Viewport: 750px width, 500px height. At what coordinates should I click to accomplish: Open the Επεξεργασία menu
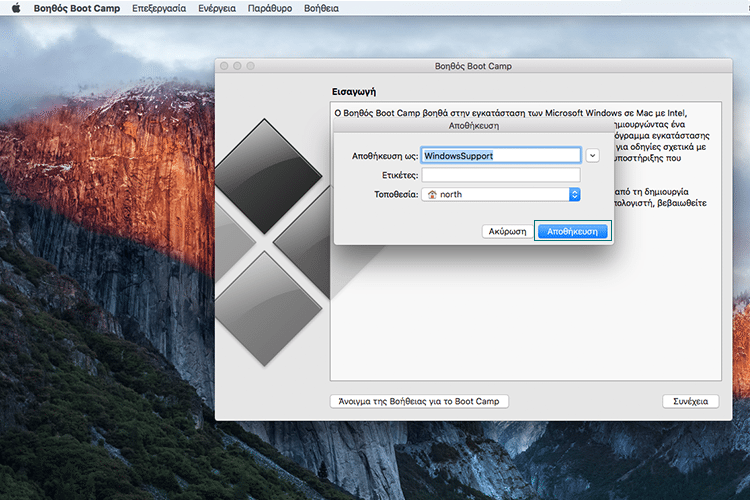point(159,8)
